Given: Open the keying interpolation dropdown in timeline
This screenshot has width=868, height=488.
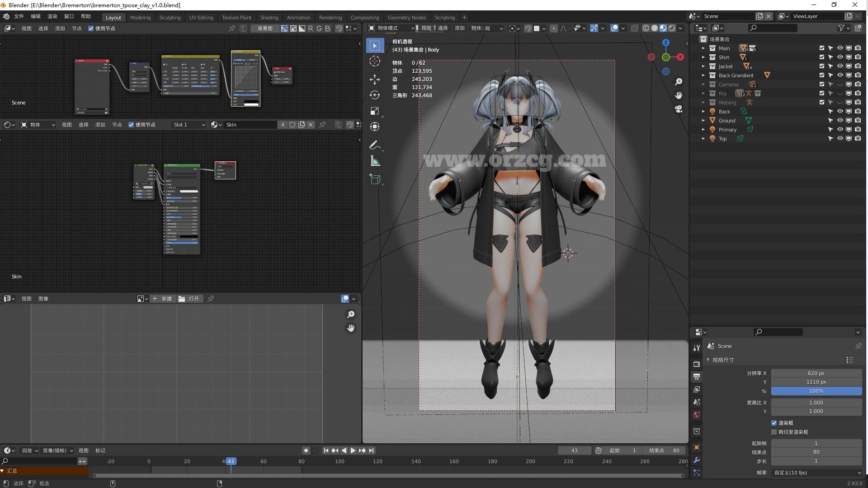Looking at the screenshot, I should tap(57, 450).
